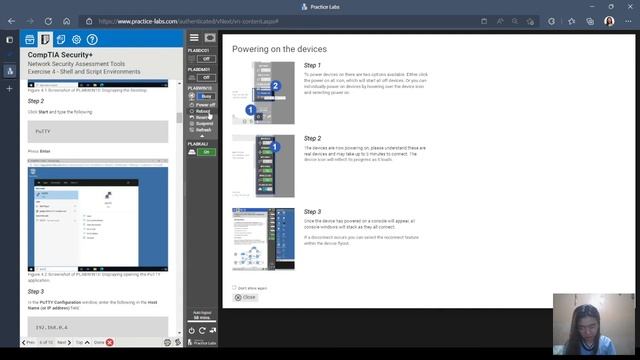Select the Practice Labs tab in sidebar

(10, 71)
